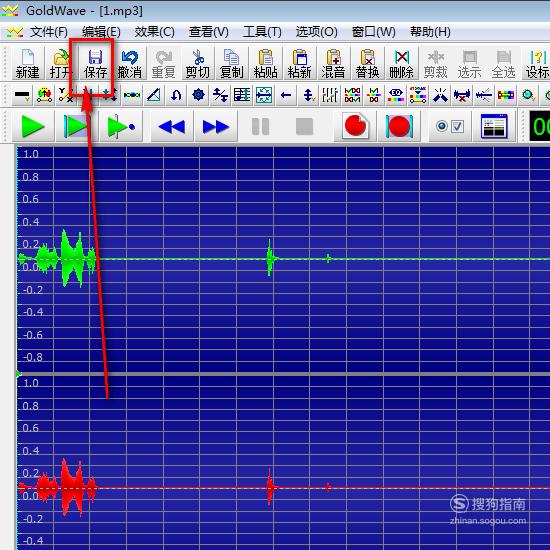The height and width of the screenshot is (550, 550).
Task: Click the GoldWave document icon beside 文件
Action: (15, 32)
